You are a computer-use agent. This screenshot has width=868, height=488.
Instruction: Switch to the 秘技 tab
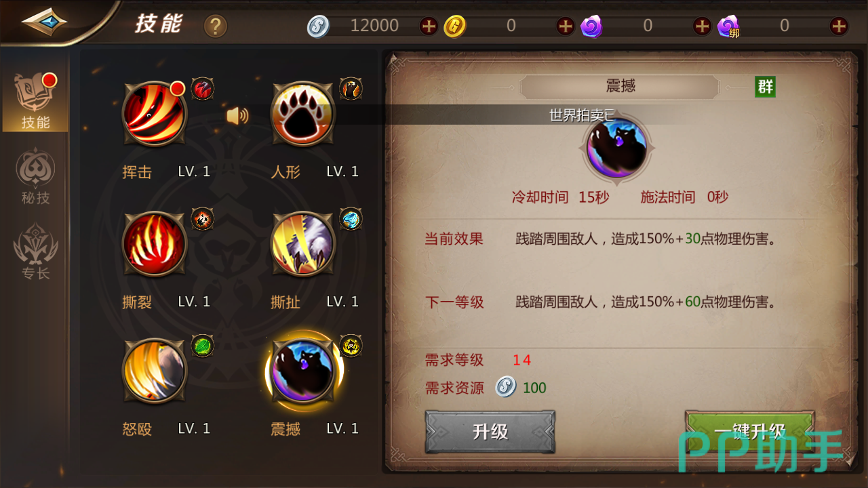coord(36,177)
